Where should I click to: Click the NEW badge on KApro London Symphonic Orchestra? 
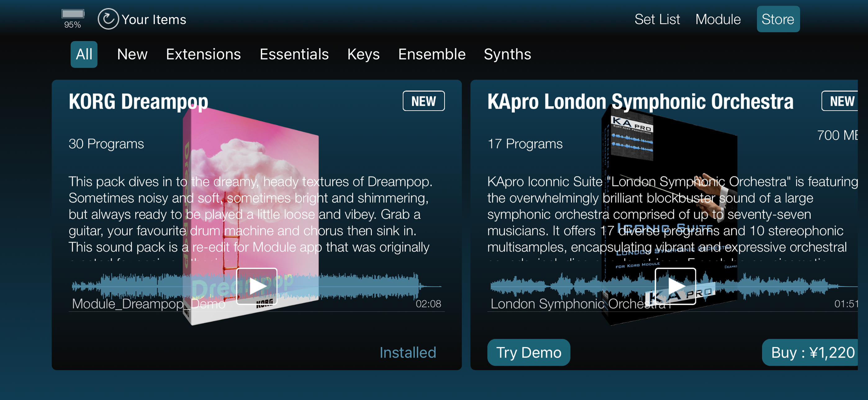tap(840, 101)
